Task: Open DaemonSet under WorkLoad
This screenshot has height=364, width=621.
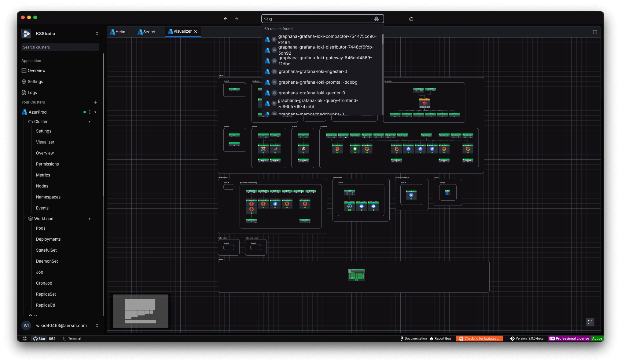Action: [47, 261]
